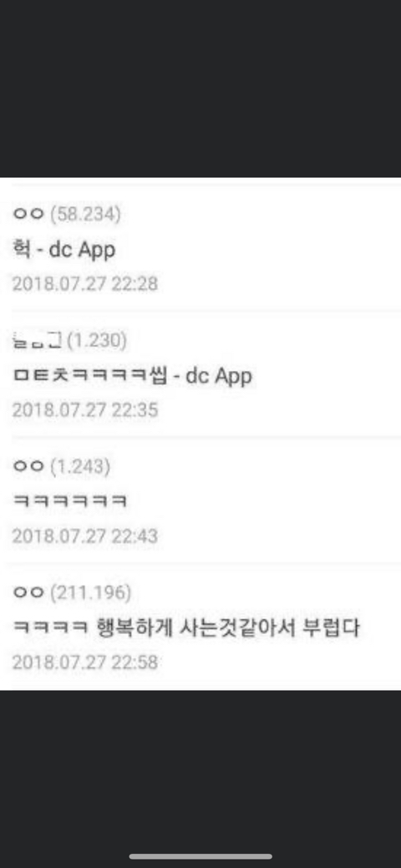401x868 pixels.
Task: Click the dc App tag after 헉
Action: 83,251
